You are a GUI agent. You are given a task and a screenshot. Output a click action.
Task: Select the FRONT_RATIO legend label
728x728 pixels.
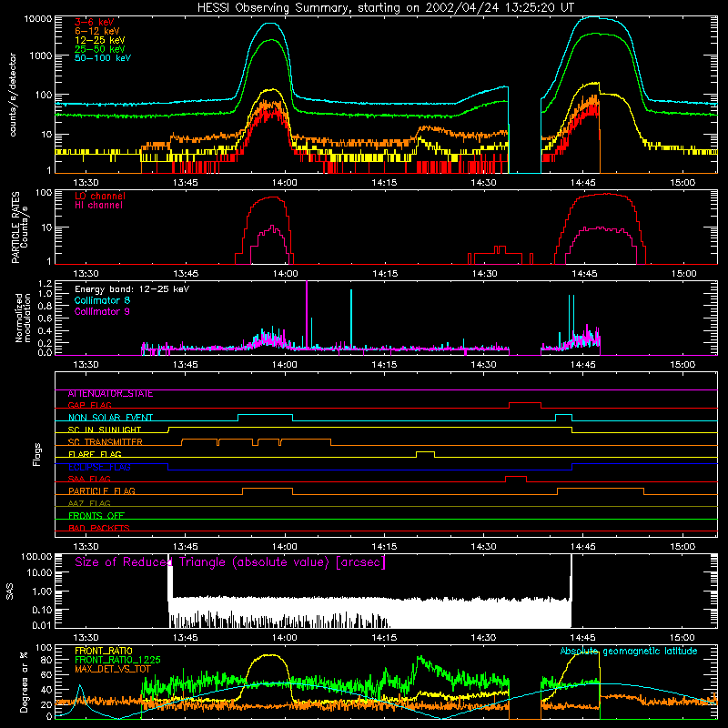point(104,651)
